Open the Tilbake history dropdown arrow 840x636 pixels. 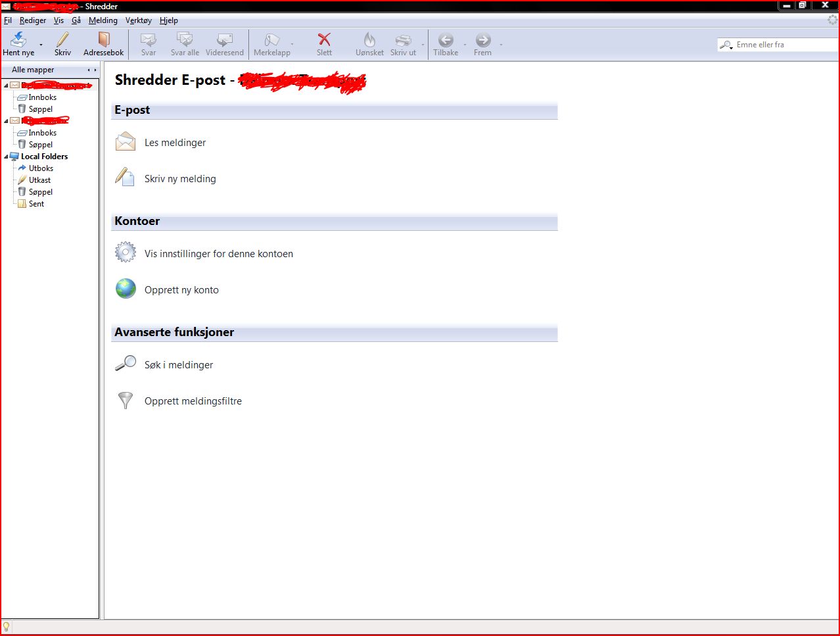click(465, 45)
